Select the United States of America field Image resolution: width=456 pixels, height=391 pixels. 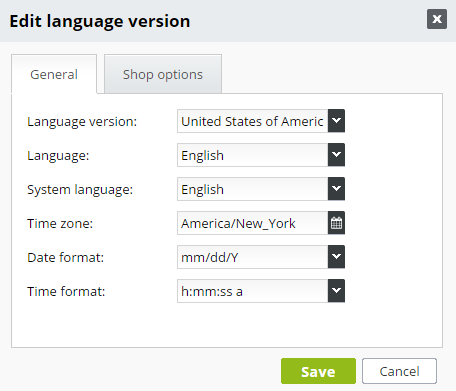(x=252, y=121)
